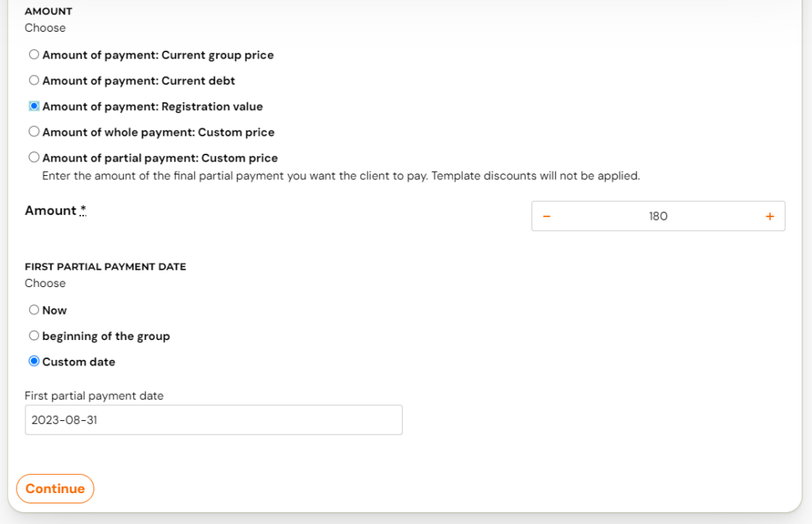
Task: Increase the amount with the plus icon
Action: point(770,216)
